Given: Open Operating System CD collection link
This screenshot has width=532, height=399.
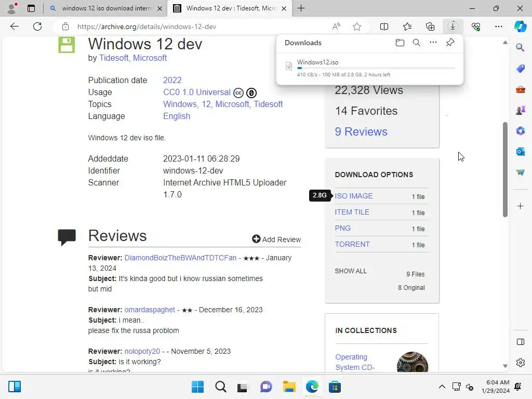Looking at the screenshot, I should point(355,362).
